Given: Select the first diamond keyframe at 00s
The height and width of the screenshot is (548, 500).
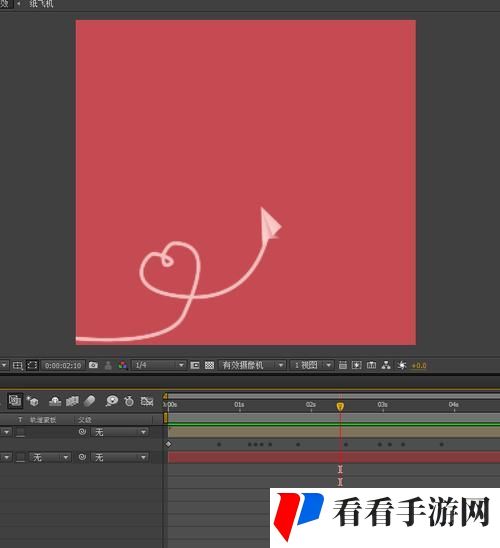Looking at the screenshot, I should pyautogui.click(x=168, y=444).
